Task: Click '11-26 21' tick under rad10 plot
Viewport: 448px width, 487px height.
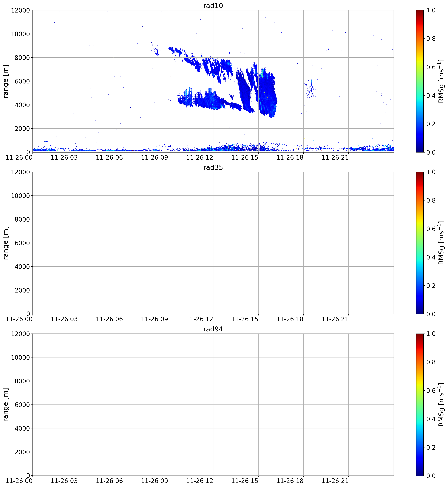Action: (335, 158)
